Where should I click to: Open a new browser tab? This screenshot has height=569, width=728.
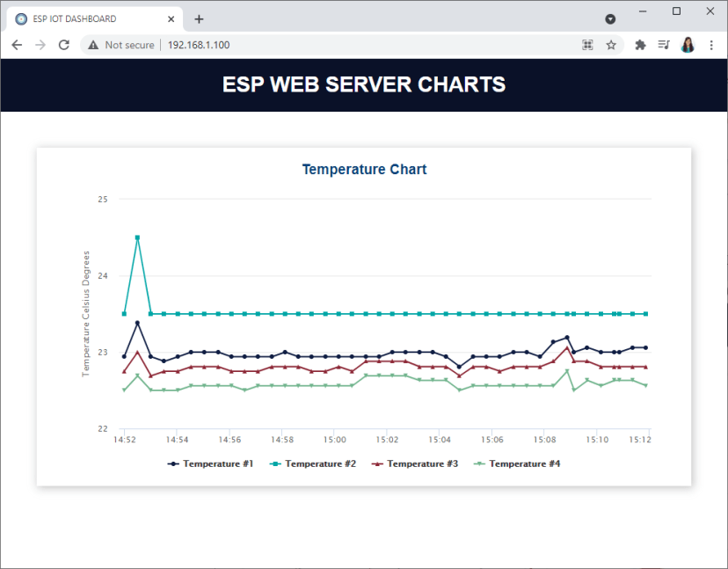[198, 18]
